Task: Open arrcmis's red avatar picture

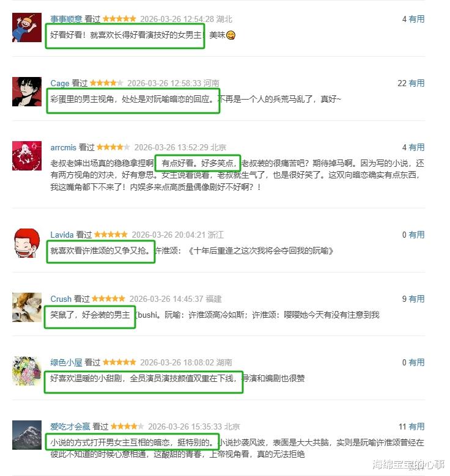Action: (x=27, y=155)
